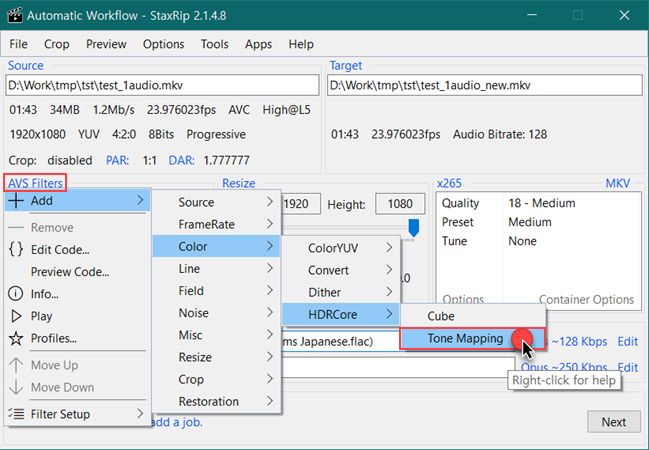Screen dimensions: 649x450
Task: Click the Filter Setup list icon
Action: 16,414
